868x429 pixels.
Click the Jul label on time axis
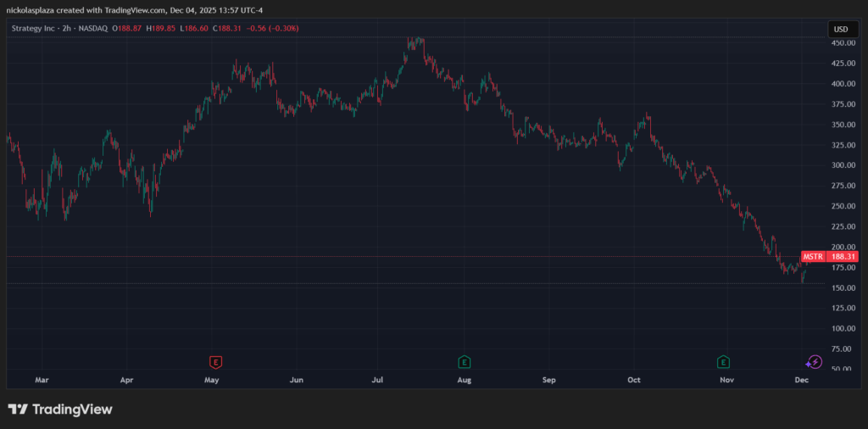tap(377, 382)
